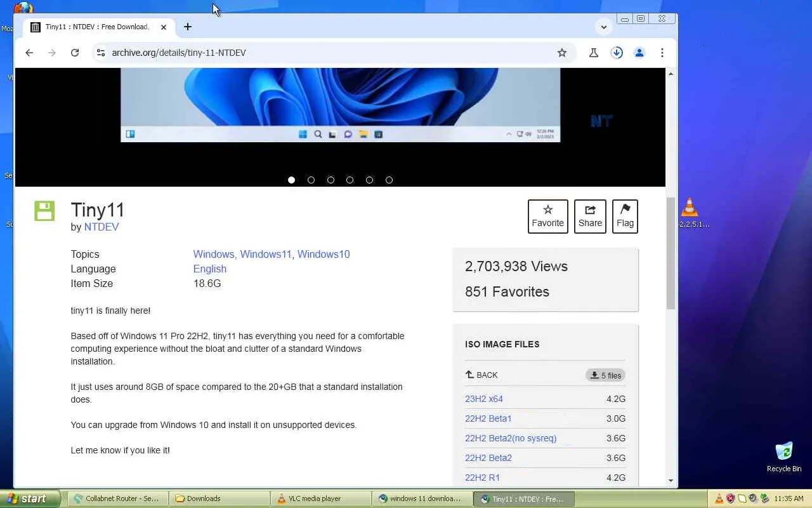Click the Tiny11 : NTDEV taskbar button
812x508 pixels.
point(523,498)
